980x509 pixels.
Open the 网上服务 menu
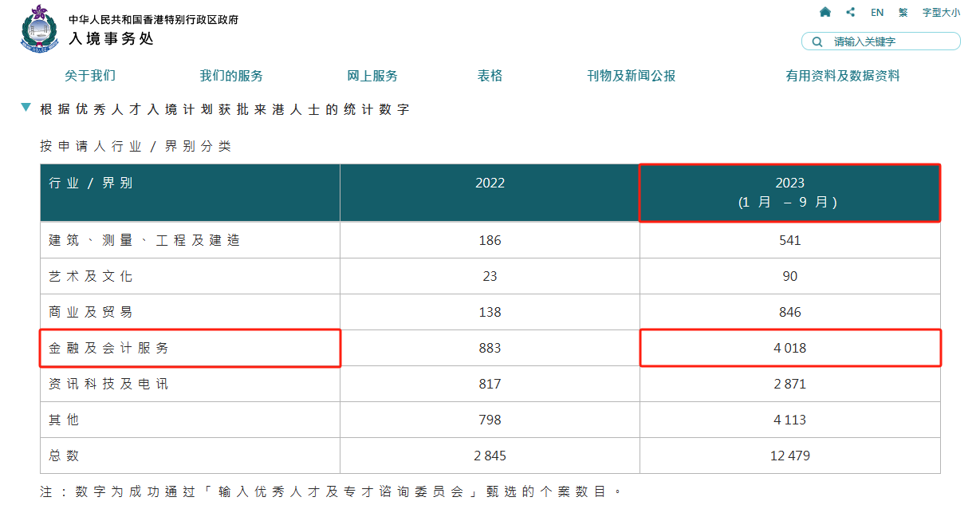(x=372, y=76)
